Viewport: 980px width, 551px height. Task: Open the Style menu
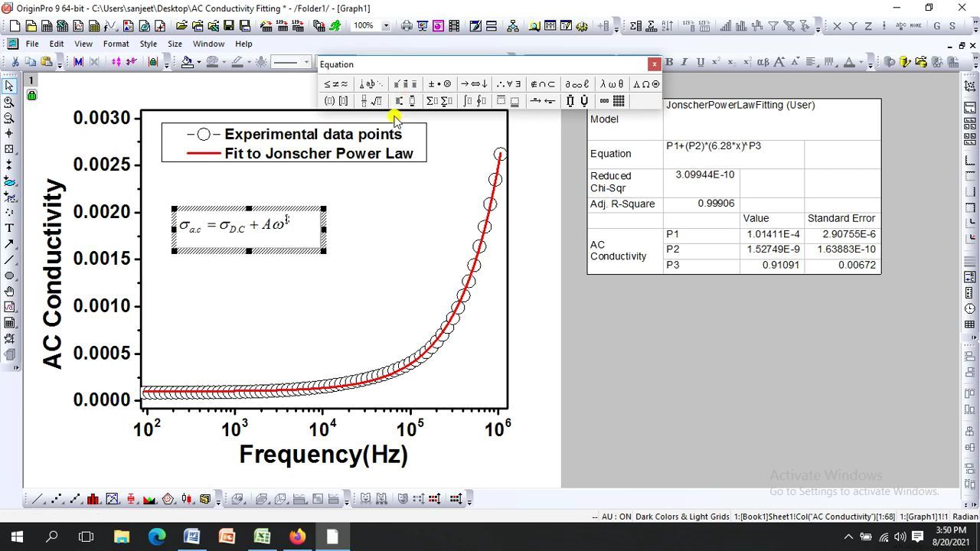(149, 44)
